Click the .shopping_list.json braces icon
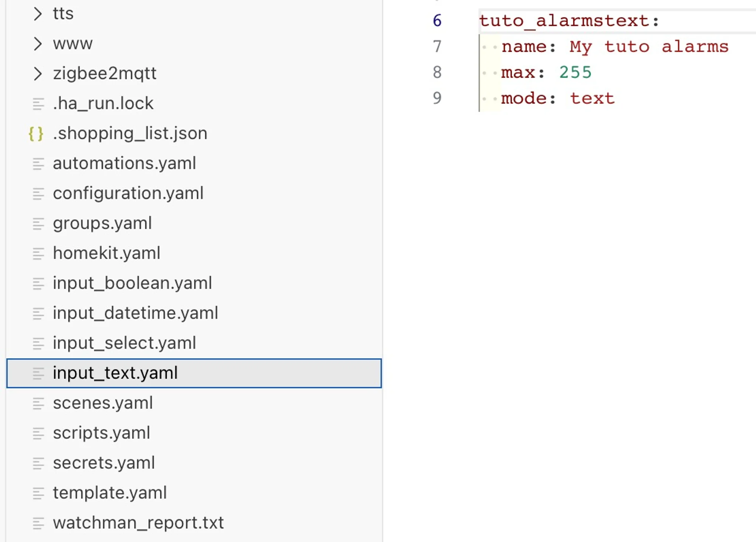 (36, 134)
